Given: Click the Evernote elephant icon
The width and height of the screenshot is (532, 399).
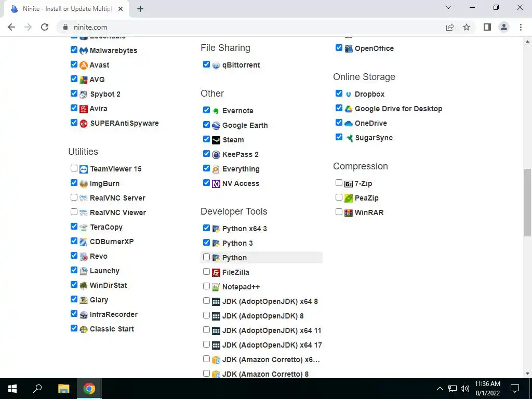Looking at the screenshot, I should coord(216,111).
